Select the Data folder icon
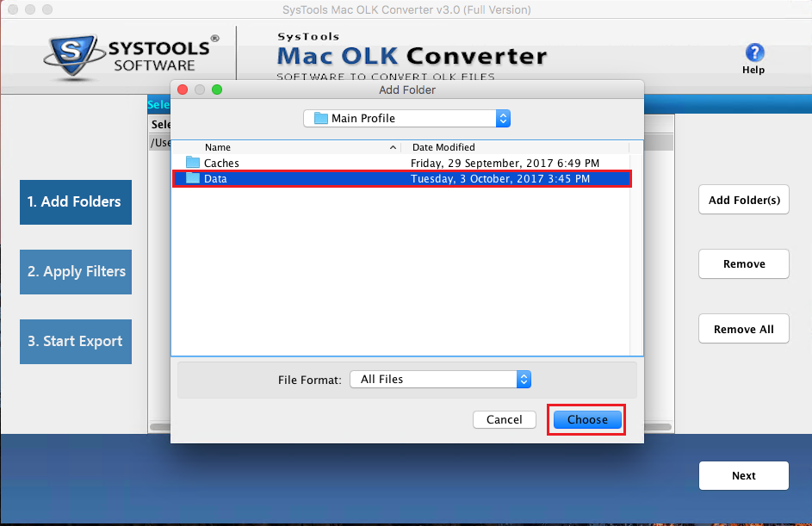 pos(193,178)
